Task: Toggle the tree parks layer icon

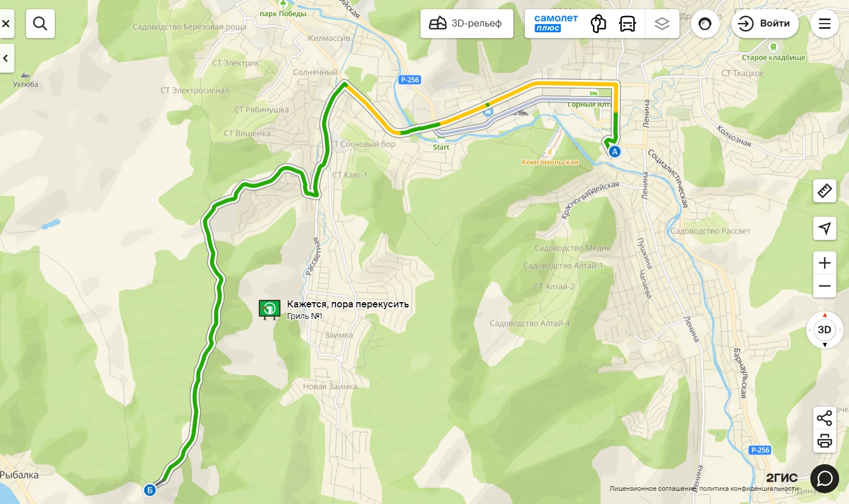Action: 599,24
